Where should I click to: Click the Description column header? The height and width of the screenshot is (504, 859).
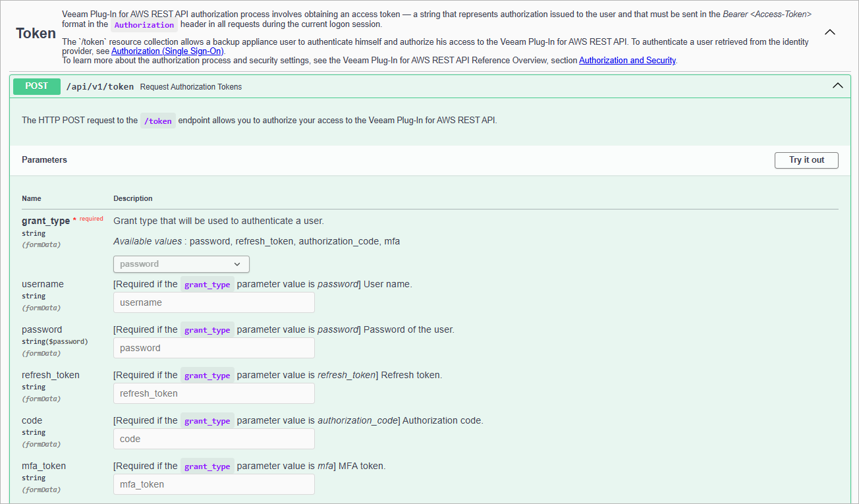[x=133, y=198]
